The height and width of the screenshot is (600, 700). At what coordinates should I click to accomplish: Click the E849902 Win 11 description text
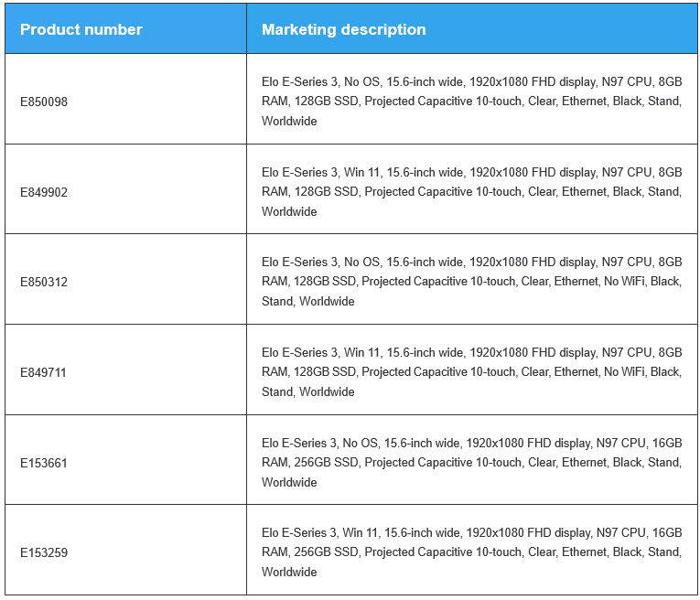click(472, 192)
